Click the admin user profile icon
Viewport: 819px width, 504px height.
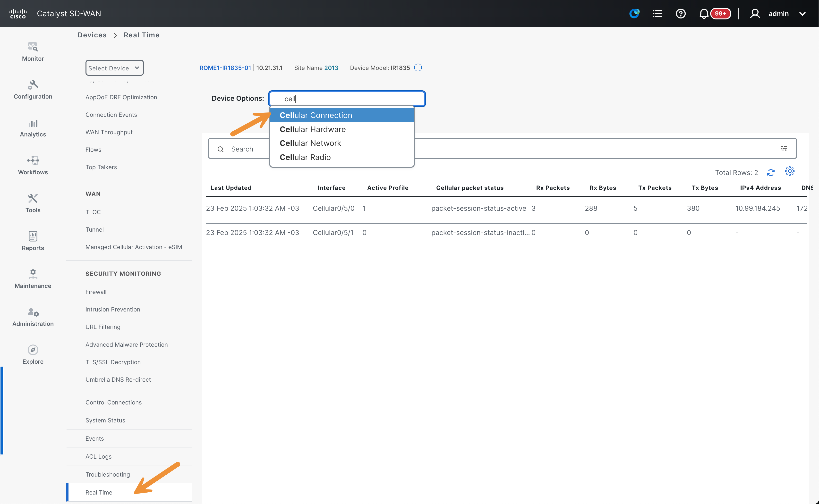(755, 14)
